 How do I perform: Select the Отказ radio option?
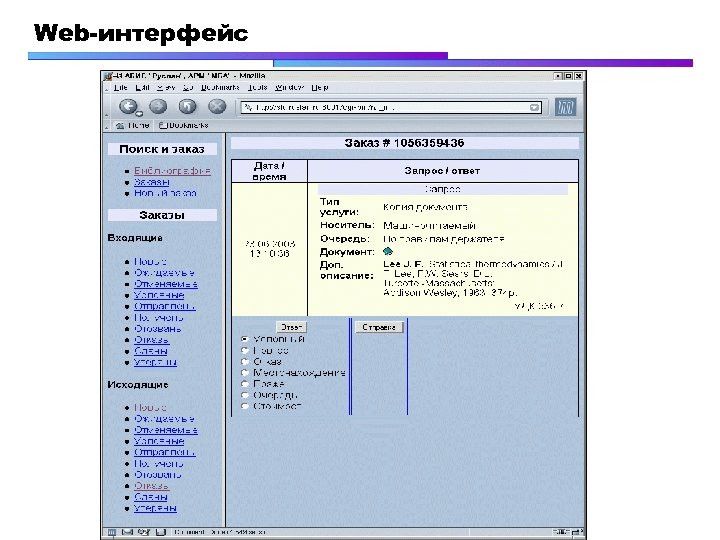point(245,361)
